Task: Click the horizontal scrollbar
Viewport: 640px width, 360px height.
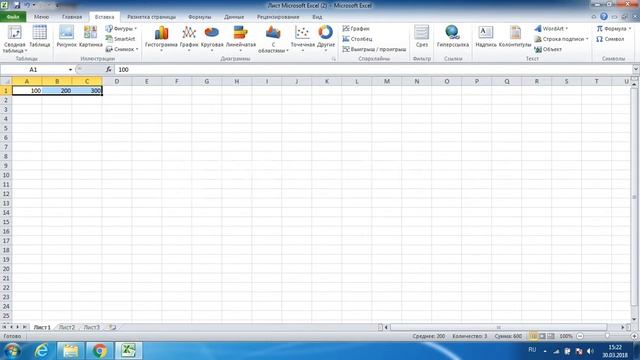Action: (x=498, y=327)
